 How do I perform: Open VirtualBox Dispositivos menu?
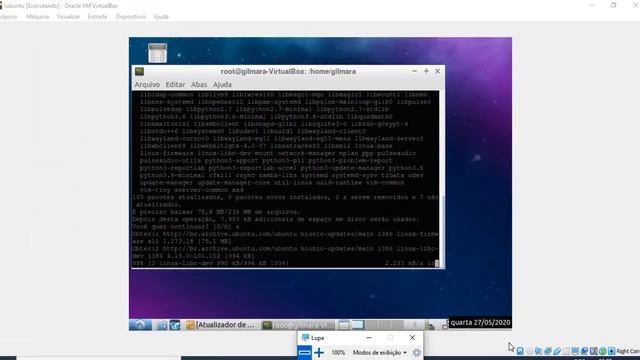pos(131,17)
